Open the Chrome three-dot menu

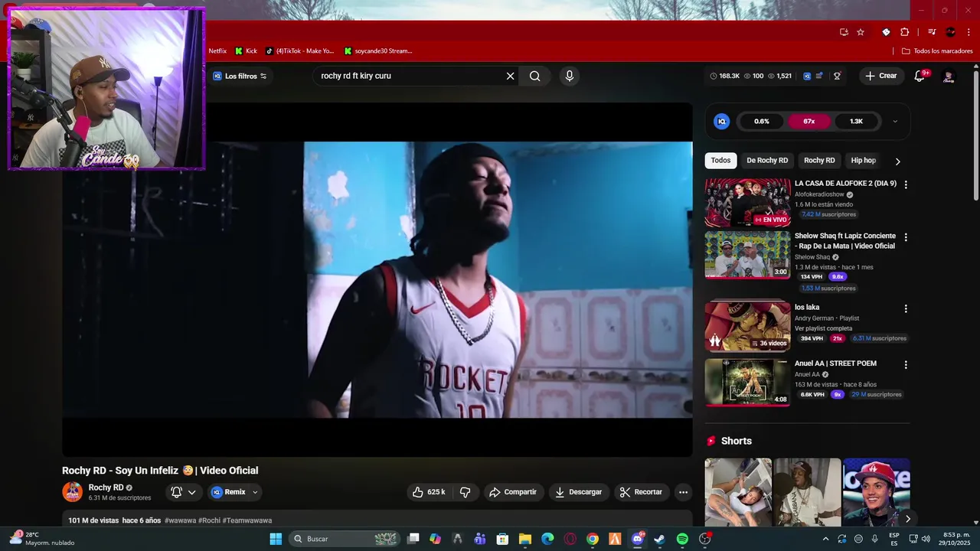(969, 32)
